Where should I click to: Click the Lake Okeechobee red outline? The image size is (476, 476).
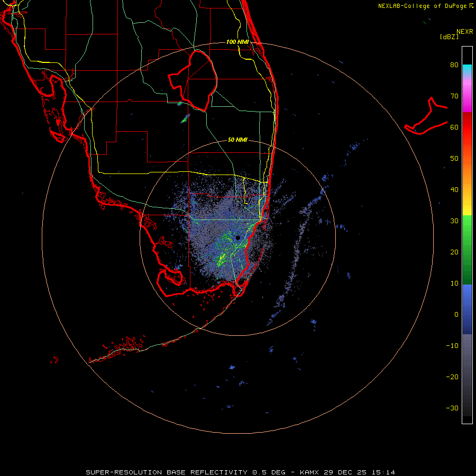click(193, 81)
